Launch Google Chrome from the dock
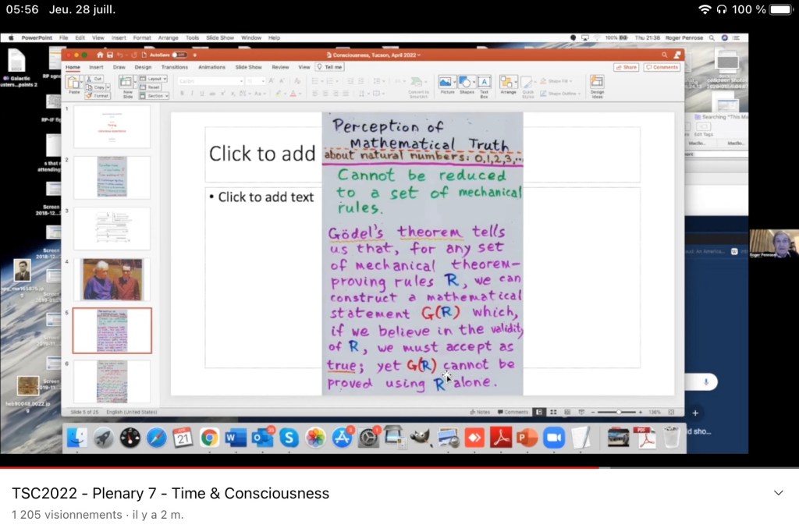 (x=208, y=438)
